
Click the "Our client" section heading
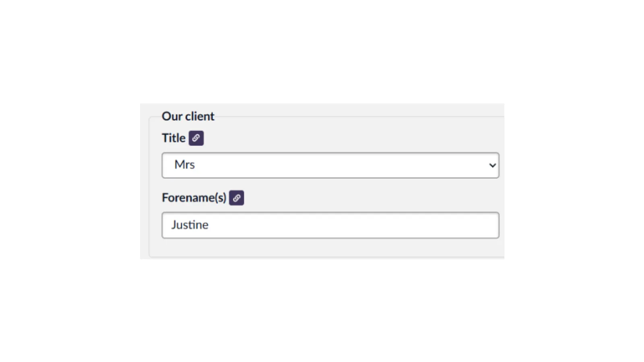tap(188, 116)
